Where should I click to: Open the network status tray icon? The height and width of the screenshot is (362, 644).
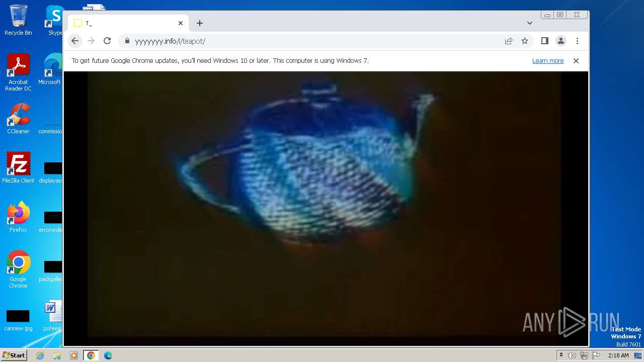click(x=584, y=355)
